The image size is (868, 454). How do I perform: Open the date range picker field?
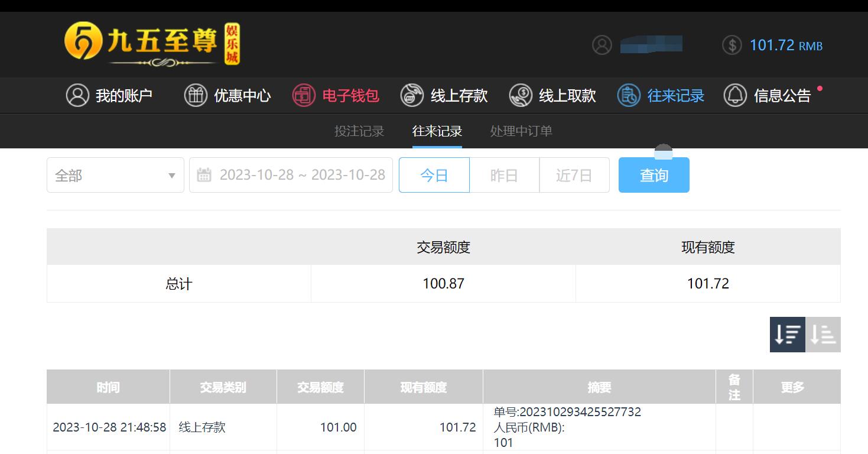(x=291, y=175)
